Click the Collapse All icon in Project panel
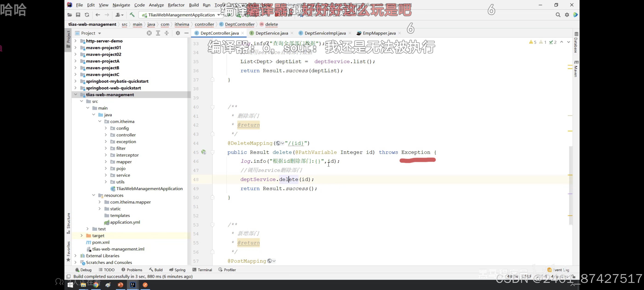 coord(167,33)
